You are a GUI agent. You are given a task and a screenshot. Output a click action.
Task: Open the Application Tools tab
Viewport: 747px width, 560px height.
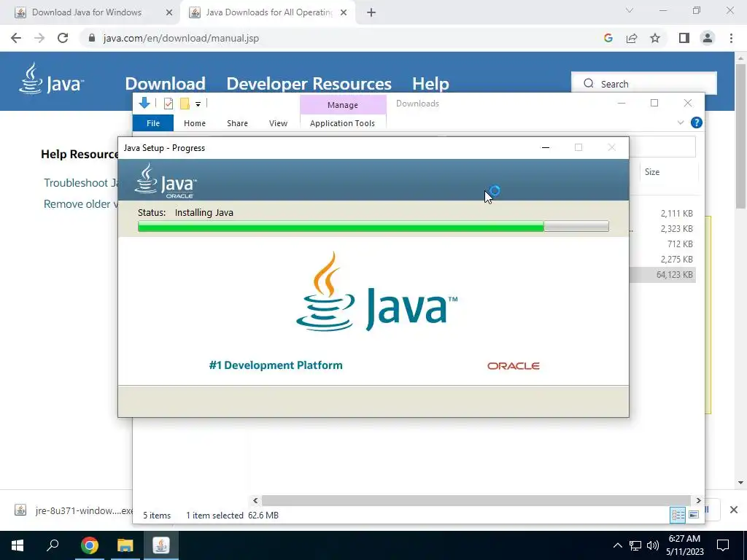342,122
